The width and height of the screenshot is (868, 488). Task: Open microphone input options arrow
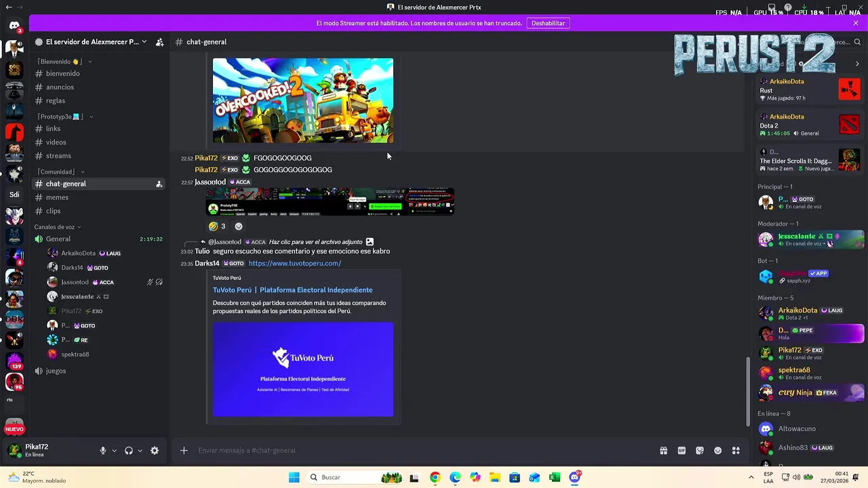pos(114,451)
